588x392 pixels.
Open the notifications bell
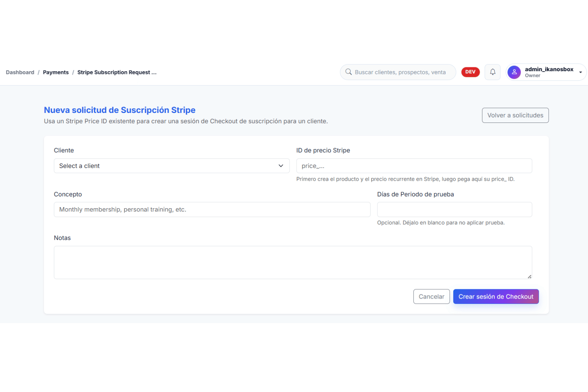(x=493, y=72)
